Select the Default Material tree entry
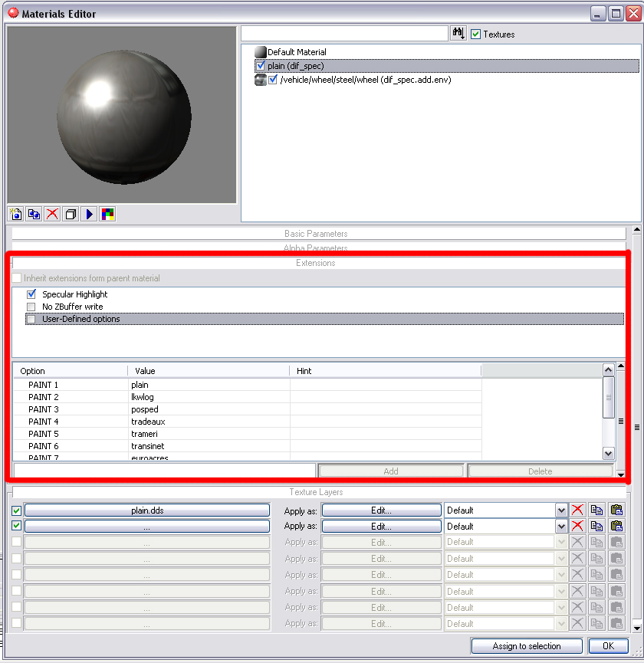 point(296,52)
